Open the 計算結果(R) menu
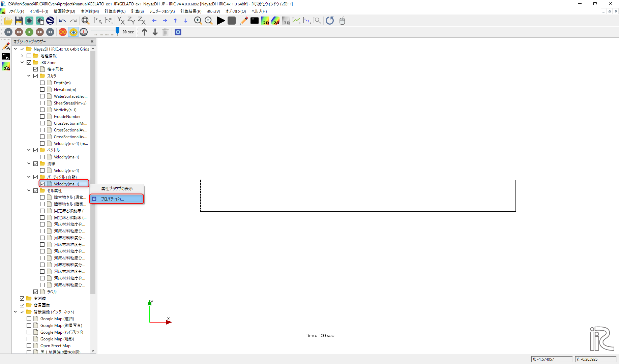The image size is (619, 364). pyautogui.click(x=191, y=11)
